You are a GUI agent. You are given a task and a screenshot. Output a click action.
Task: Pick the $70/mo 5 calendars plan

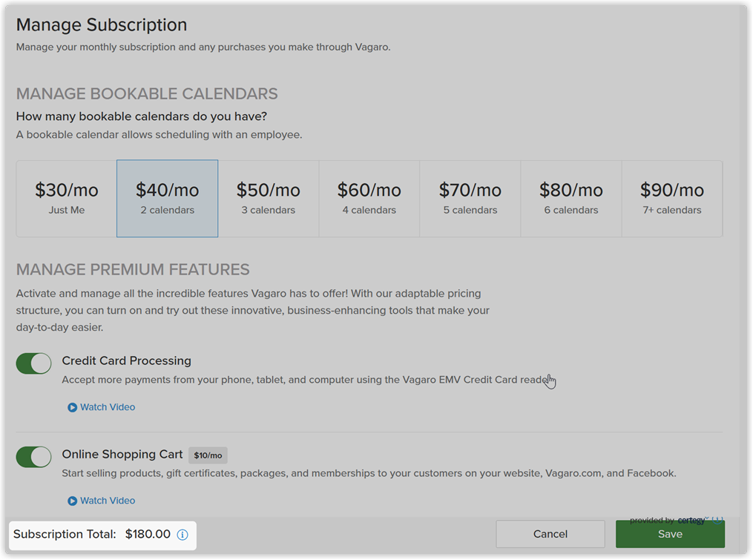(470, 198)
